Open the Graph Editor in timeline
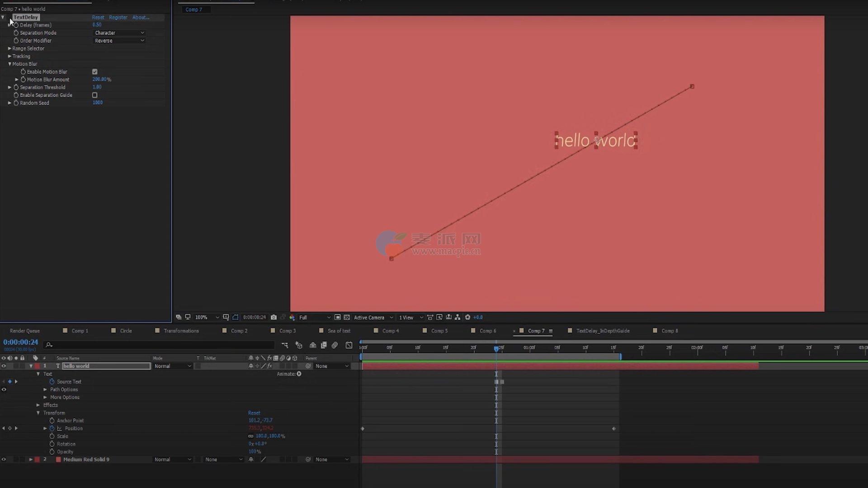 click(349, 345)
